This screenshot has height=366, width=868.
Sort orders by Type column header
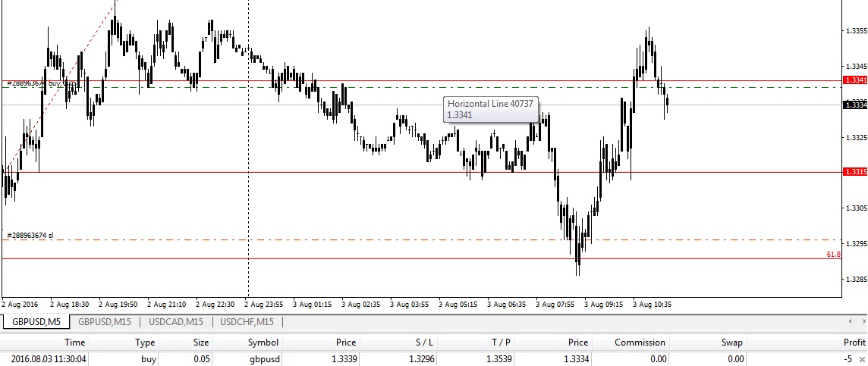145,343
